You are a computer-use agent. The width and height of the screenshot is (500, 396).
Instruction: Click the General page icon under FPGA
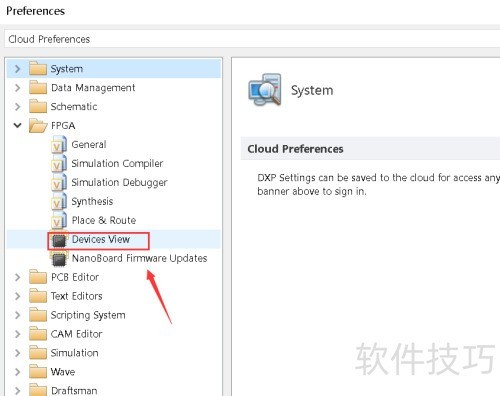[59, 145]
